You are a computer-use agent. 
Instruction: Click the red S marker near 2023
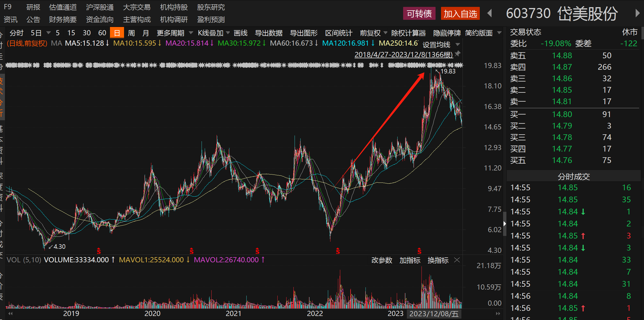[419, 251]
